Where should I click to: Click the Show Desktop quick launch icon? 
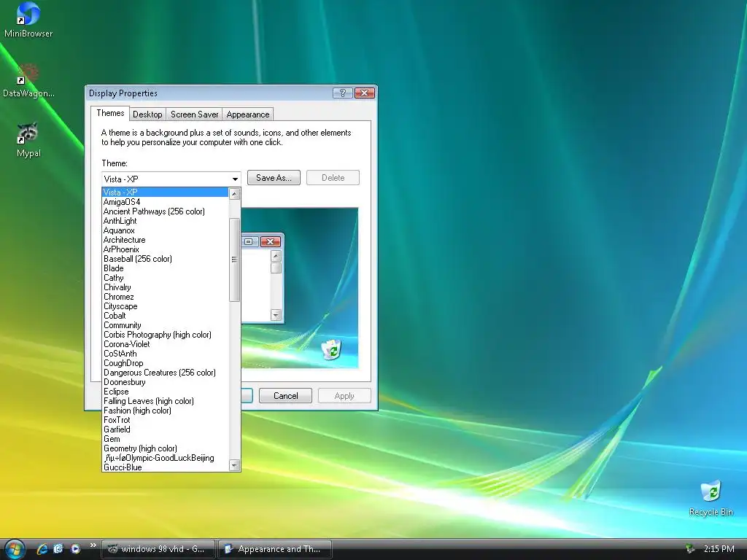click(x=58, y=549)
